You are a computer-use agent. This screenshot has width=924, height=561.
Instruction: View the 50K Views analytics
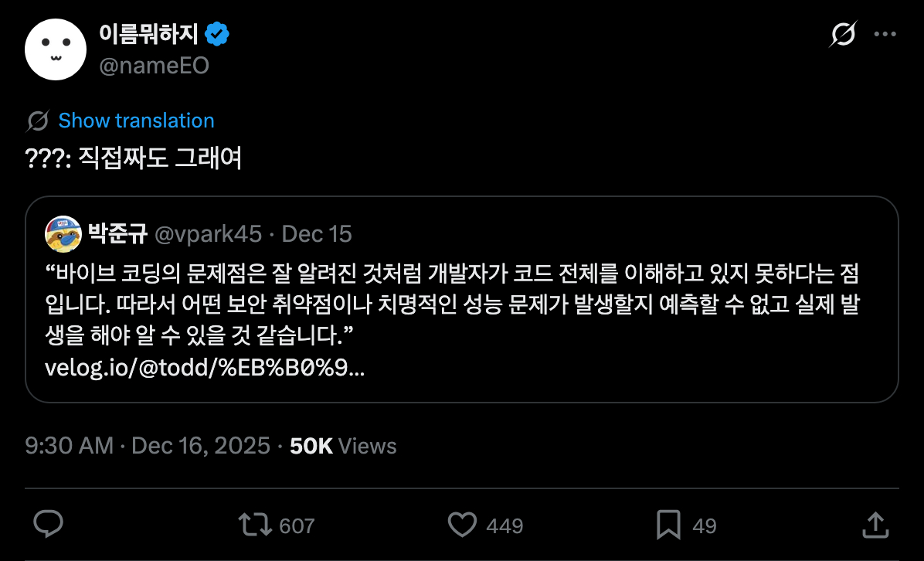[343, 446]
